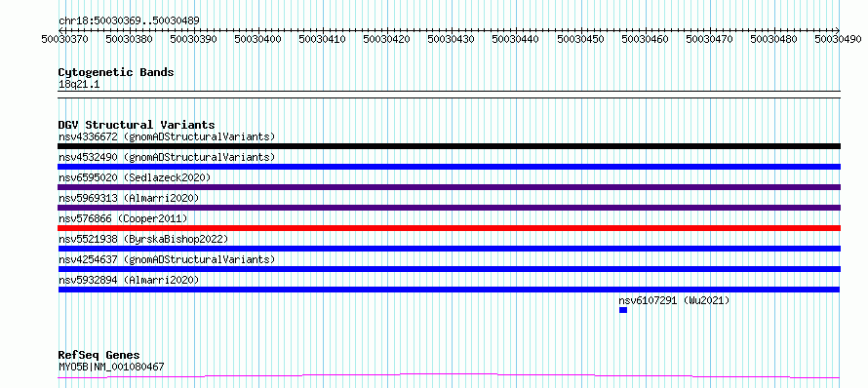Click ruler position 50030460

(x=645, y=39)
